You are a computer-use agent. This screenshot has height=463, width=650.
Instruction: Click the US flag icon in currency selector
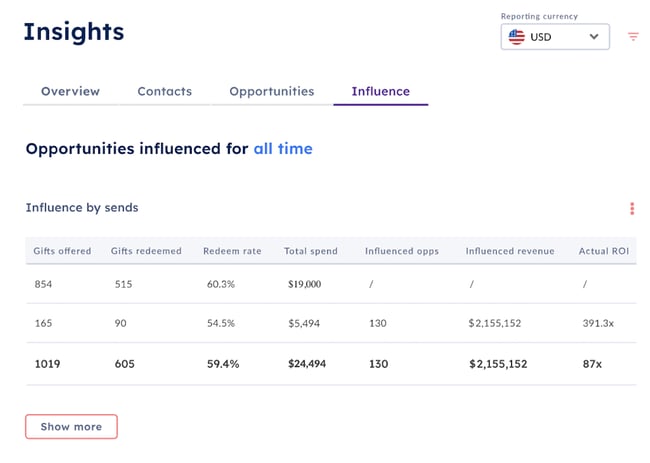tap(517, 37)
